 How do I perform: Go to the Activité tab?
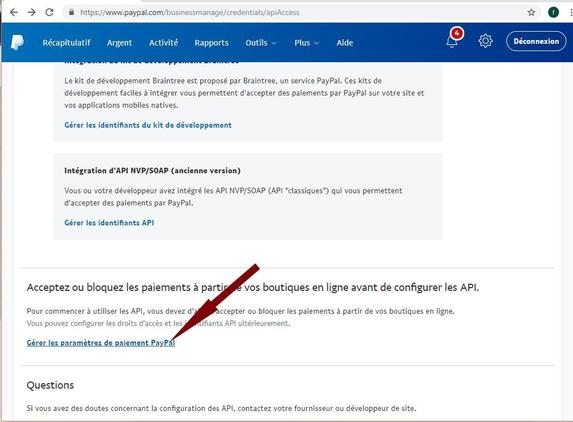click(163, 43)
